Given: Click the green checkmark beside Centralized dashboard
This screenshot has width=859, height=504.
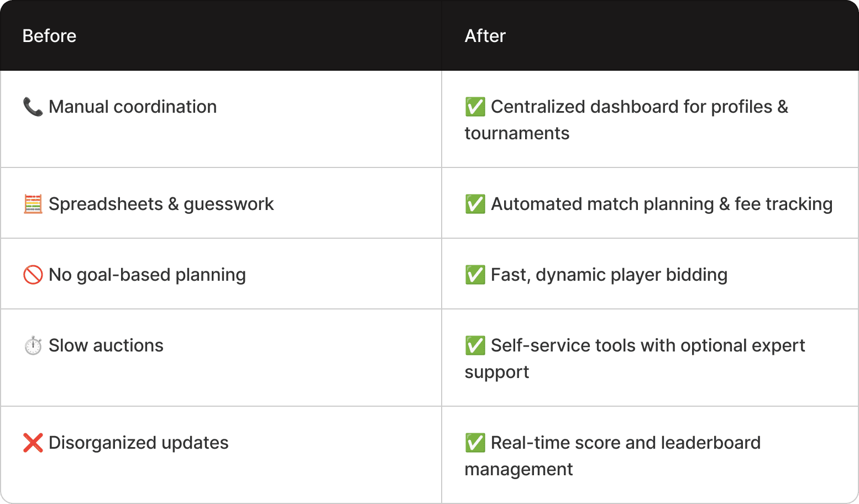Looking at the screenshot, I should point(475,107).
